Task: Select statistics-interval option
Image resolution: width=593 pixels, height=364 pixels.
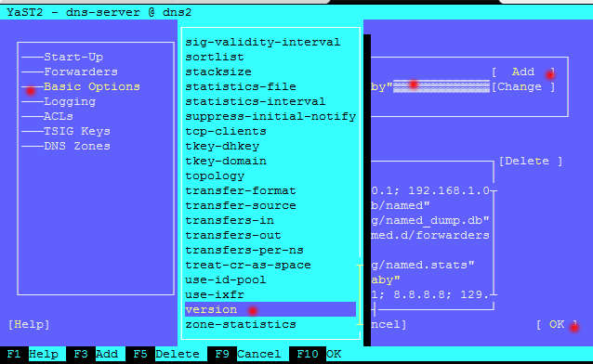Action: (270, 101)
